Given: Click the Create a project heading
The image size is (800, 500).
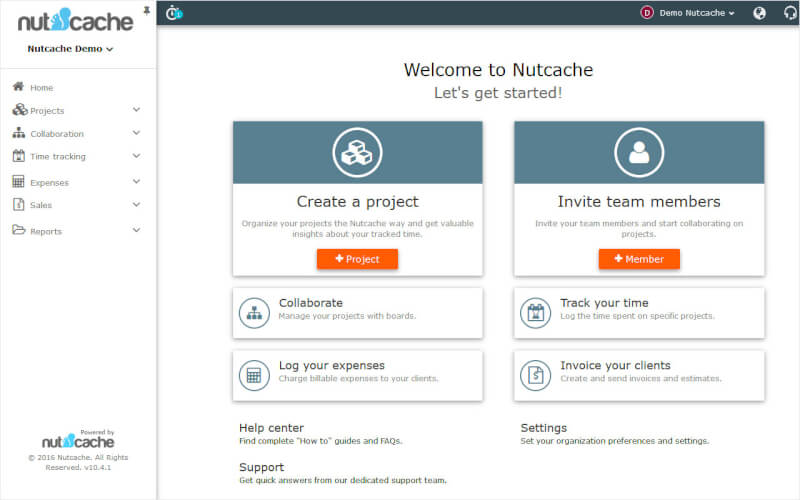Looking at the screenshot, I should [357, 202].
